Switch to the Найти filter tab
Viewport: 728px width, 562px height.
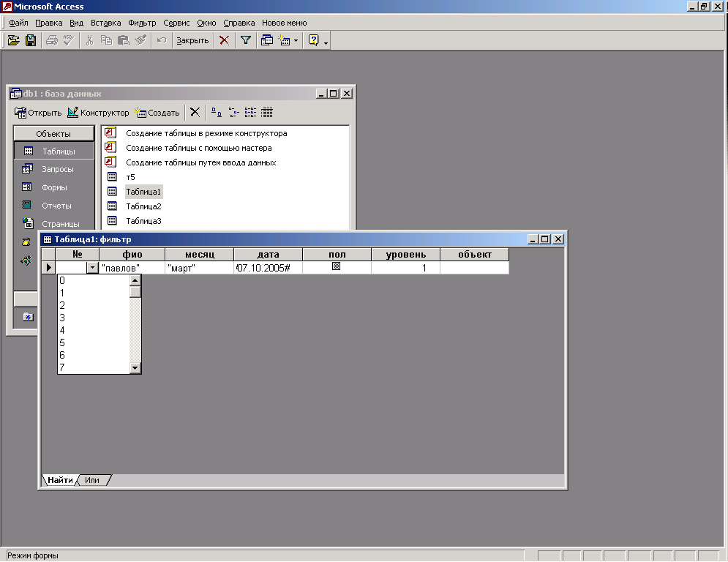point(60,480)
